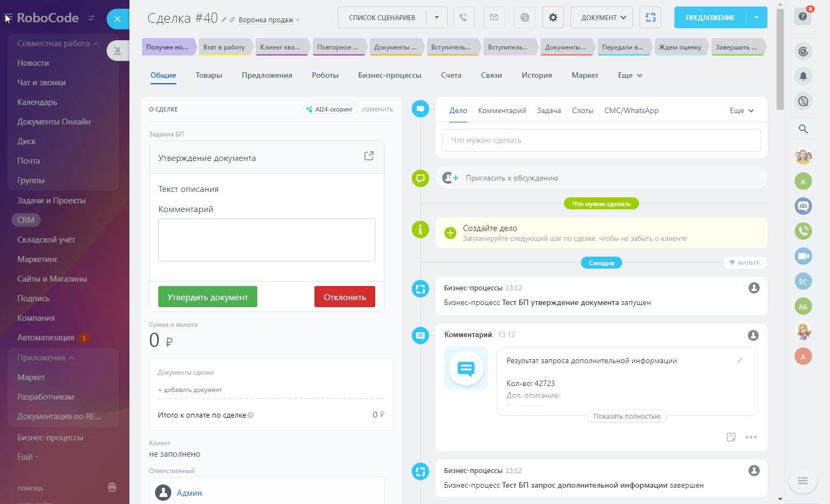Screen dimensions: 830x504
Task: Open chat with the АБ avatar
Action: (x=803, y=306)
